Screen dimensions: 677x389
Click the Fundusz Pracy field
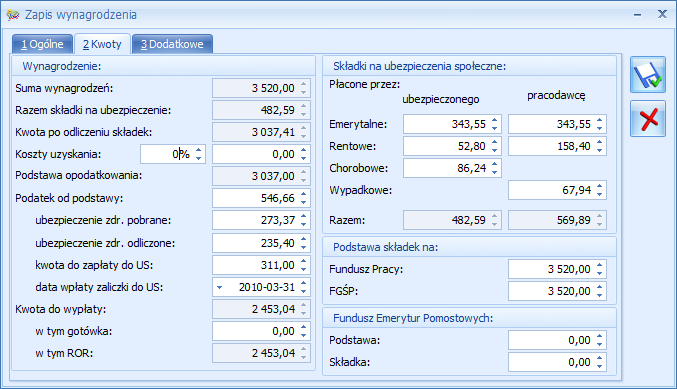pos(557,269)
